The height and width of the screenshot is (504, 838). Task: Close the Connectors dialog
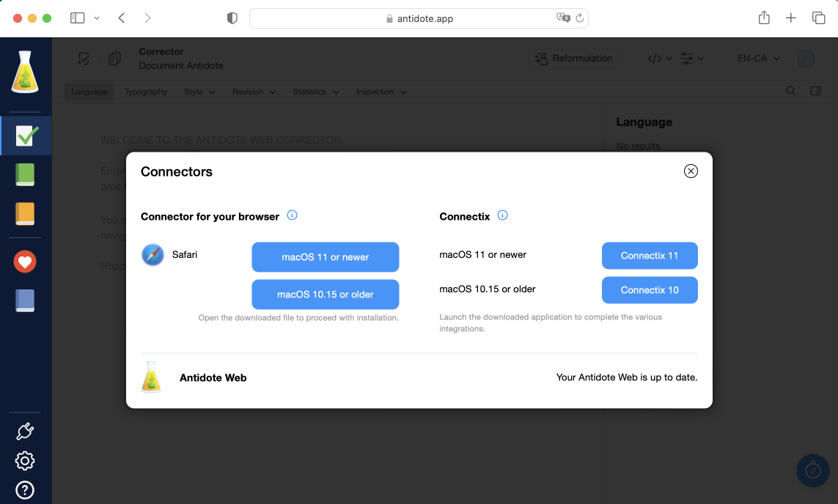tap(690, 171)
